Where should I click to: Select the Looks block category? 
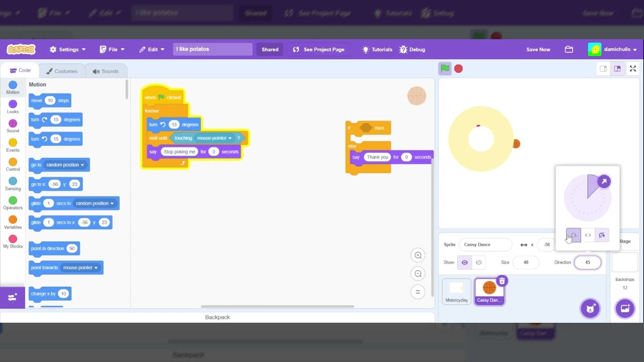13,107
